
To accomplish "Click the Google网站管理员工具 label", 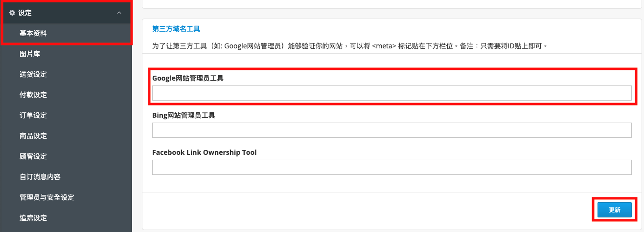I will pyautogui.click(x=188, y=78).
